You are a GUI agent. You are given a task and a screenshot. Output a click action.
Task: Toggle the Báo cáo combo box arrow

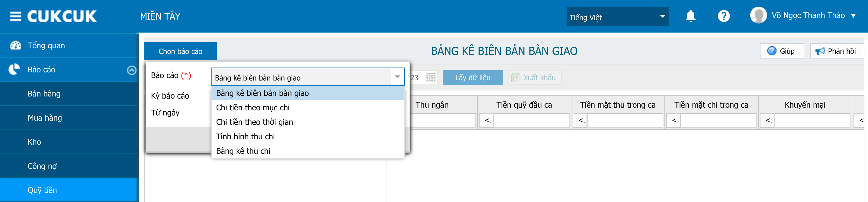[397, 77]
